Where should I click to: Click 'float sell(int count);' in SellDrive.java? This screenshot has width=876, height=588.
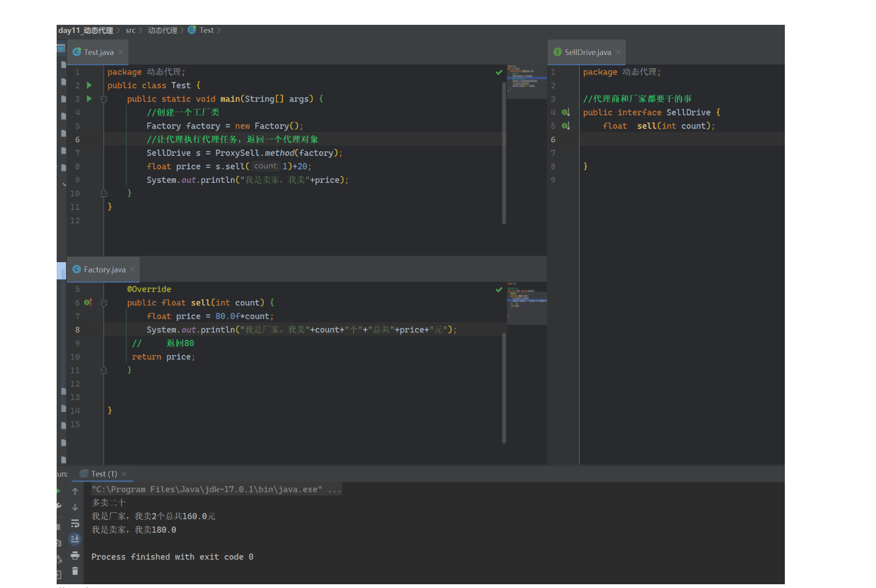[659, 126]
